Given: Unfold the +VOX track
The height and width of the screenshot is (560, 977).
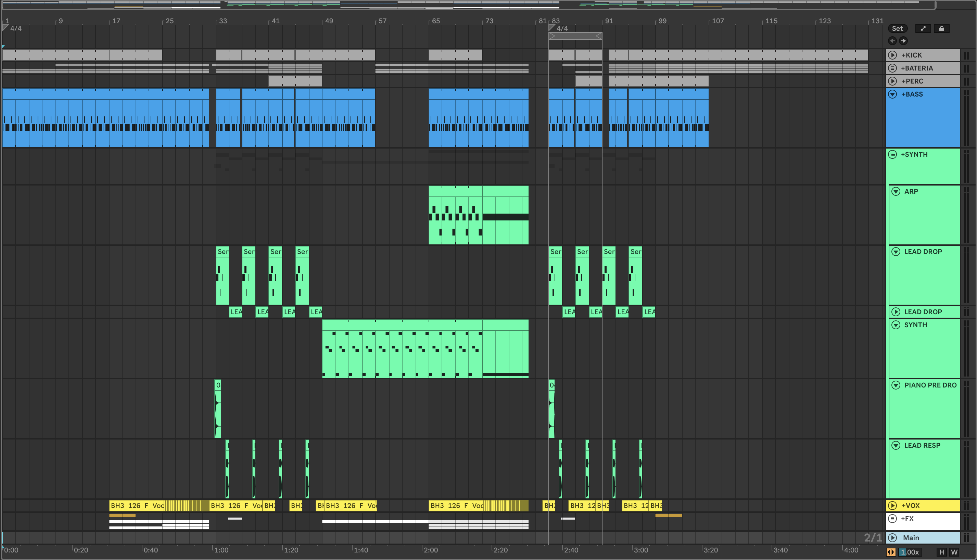Looking at the screenshot, I should 892,505.
